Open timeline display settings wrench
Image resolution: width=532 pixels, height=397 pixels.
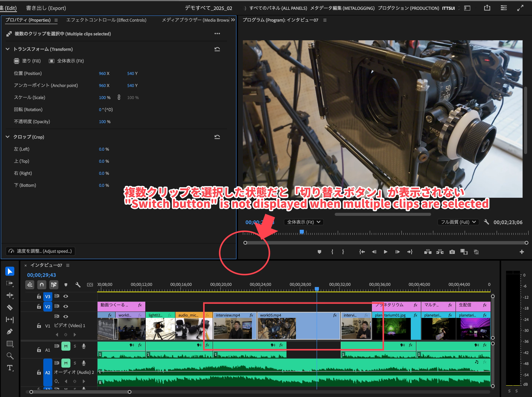point(78,285)
